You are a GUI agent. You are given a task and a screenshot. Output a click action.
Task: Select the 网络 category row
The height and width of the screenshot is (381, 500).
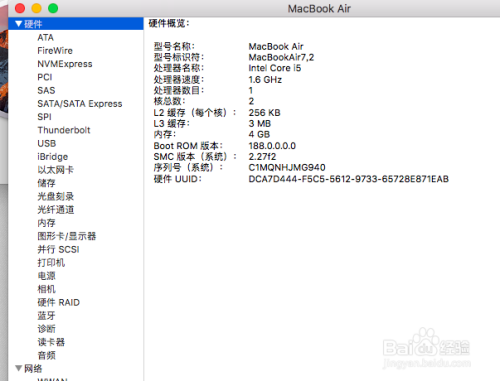click(76, 368)
